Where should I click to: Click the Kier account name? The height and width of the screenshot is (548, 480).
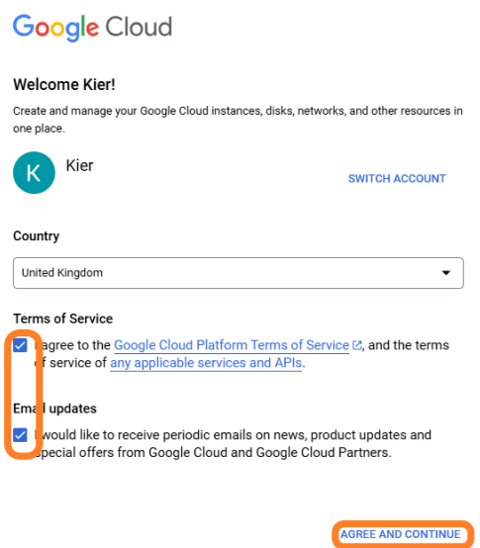click(x=80, y=165)
